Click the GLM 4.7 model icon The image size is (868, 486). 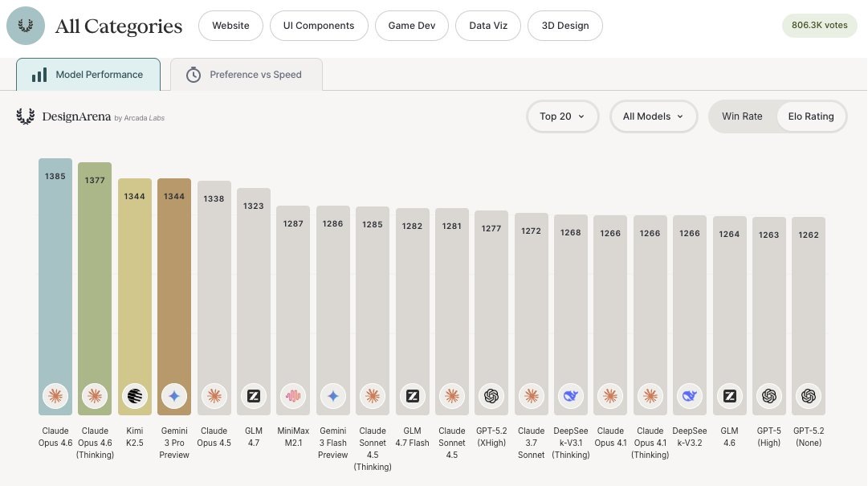[x=254, y=395]
